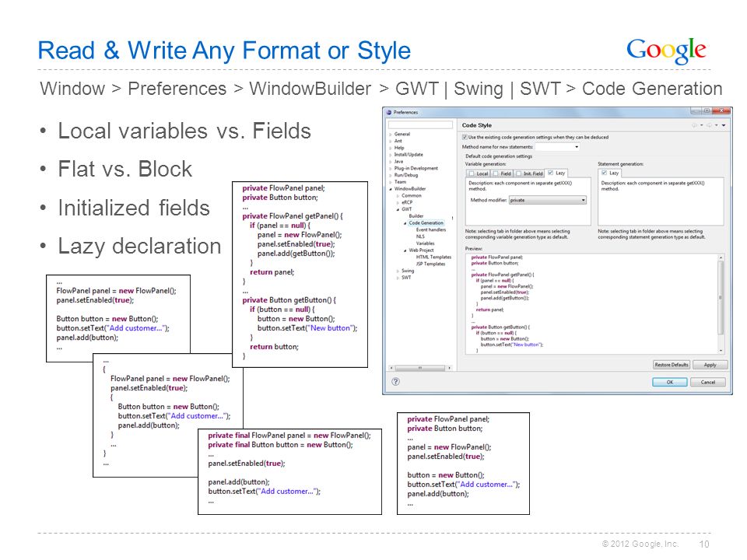The width and height of the screenshot is (747, 560).
Task: Check the Local variable generation checkbox
Action: pos(472,173)
